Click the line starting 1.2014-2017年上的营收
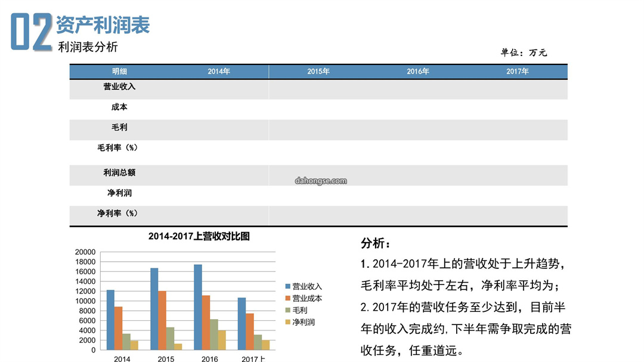Screen dimensions: 644x362 463,264
